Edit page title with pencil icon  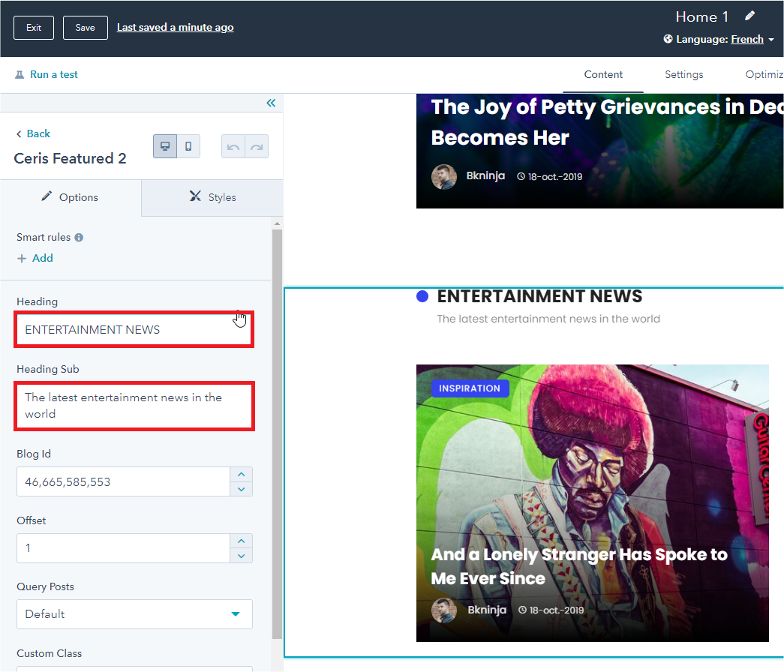(x=749, y=16)
